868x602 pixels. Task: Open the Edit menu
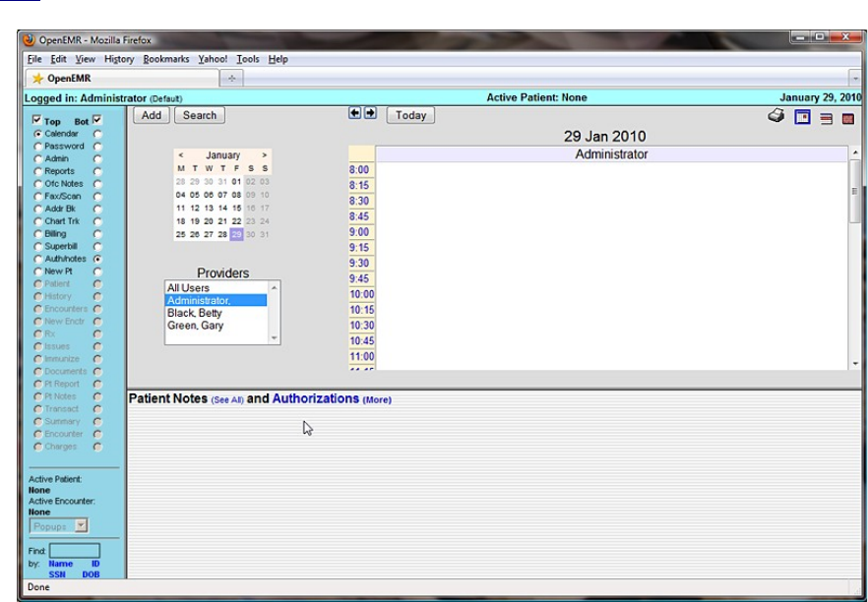(58, 59)
